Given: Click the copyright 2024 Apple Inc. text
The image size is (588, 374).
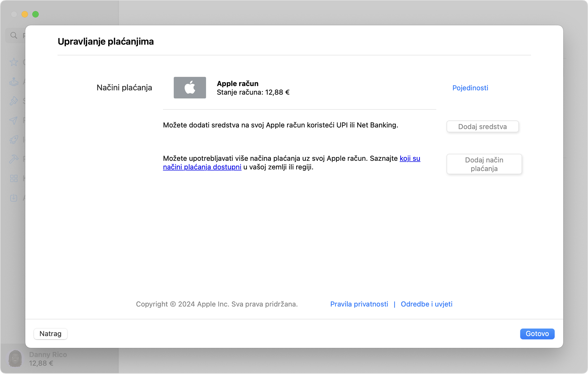Looking at the screenshot, I should point(217,304).
